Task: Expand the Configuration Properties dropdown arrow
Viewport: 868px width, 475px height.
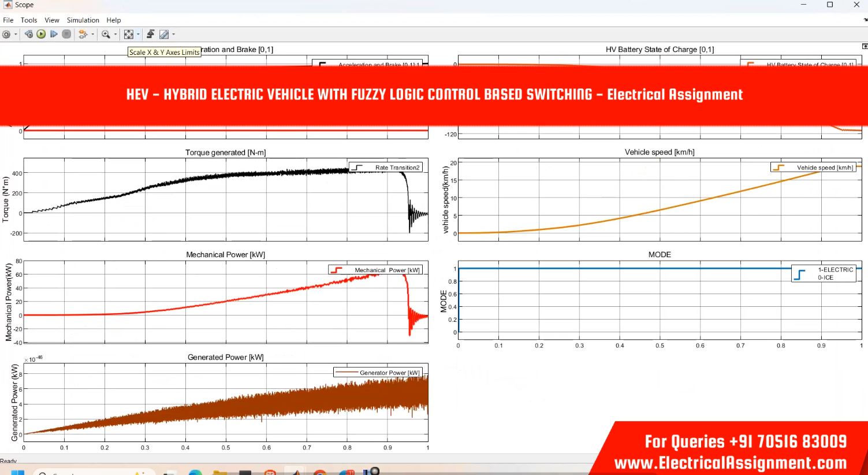Action: 16,35
